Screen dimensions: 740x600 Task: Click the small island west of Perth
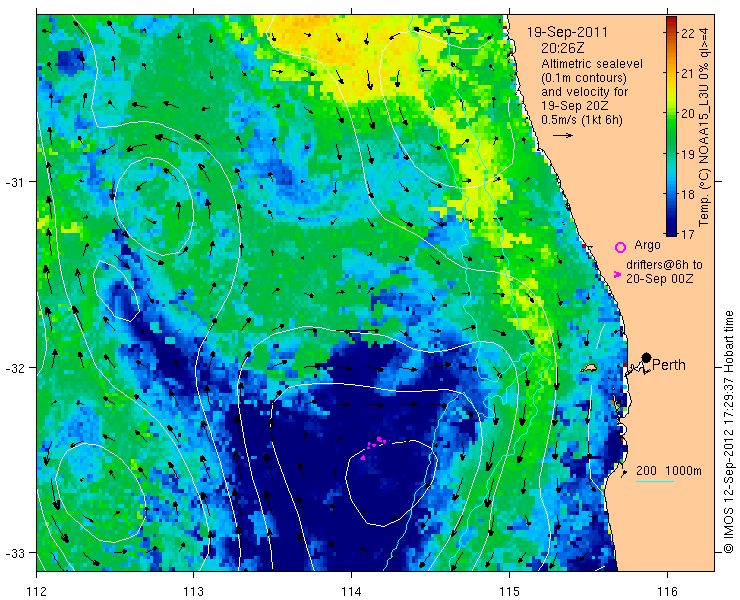coord(589,368)
